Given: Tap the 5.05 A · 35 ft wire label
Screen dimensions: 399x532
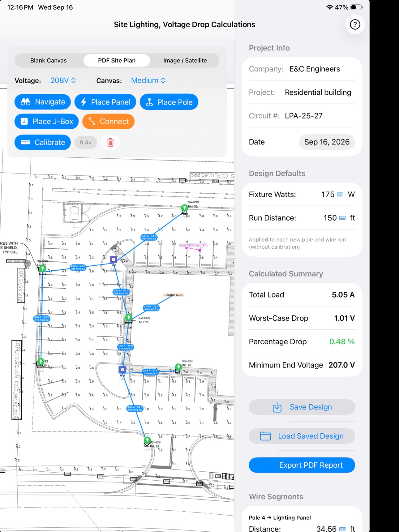Looking at the screenshot, I should [x=151, y=308].
